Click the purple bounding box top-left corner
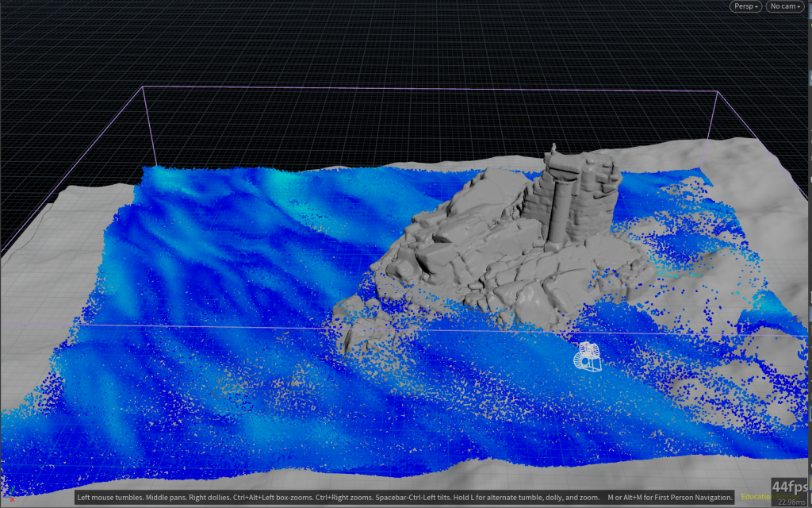Viewport: 812px width, 508px height. point(142,87)
